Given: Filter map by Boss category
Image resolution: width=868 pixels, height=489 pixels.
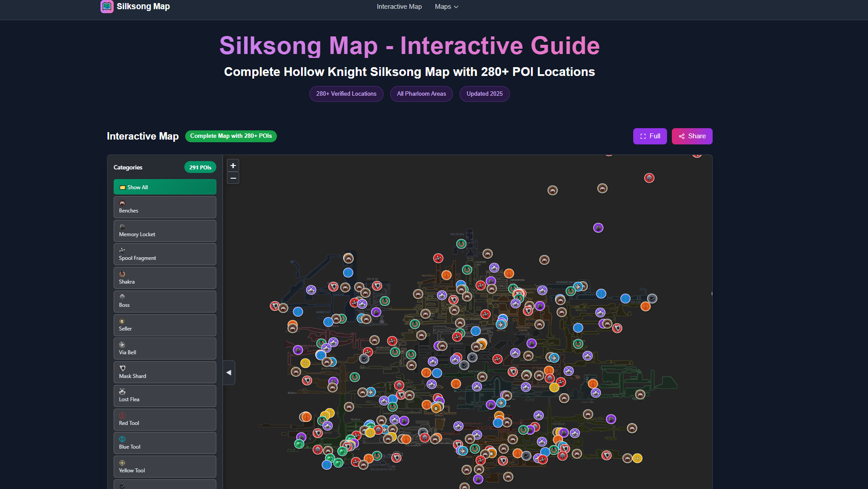Looking at the screenshot, I should (165, 302).
